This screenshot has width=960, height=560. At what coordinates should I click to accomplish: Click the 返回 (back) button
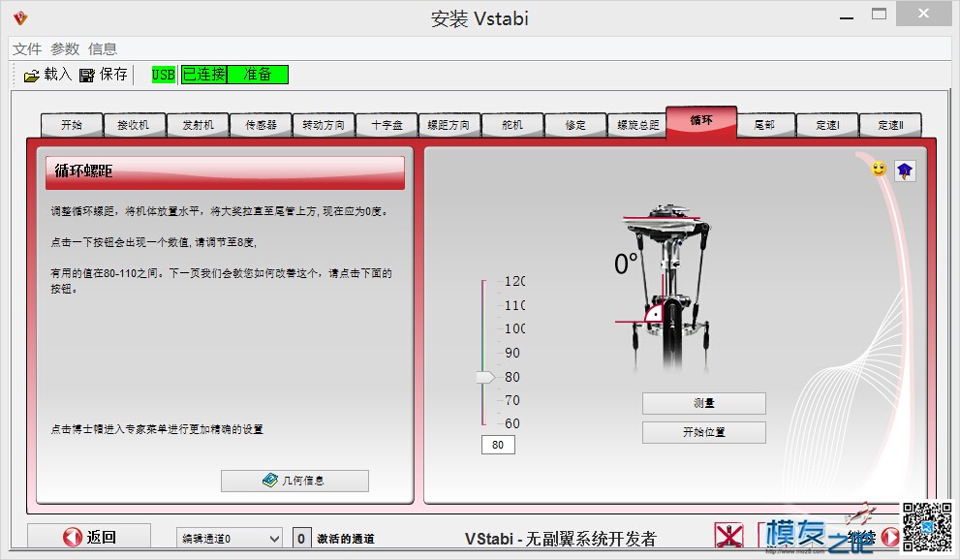point(89,537)
